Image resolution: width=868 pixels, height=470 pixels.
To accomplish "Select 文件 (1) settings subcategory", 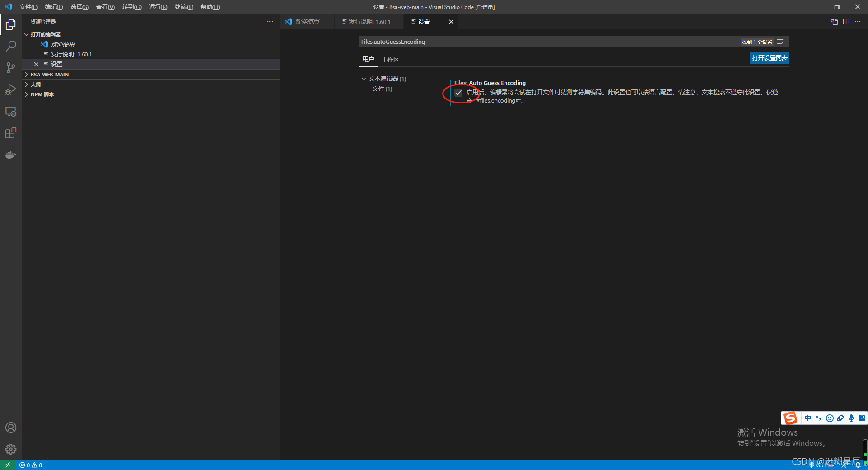I will [x=382, y=89].
